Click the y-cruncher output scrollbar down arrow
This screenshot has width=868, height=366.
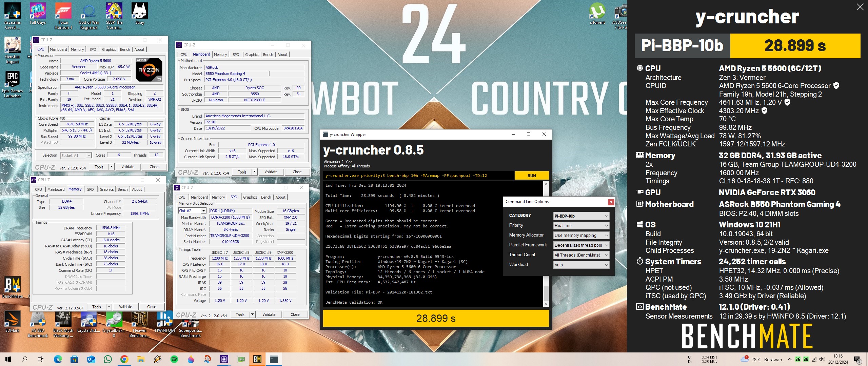tap(546, 304)
